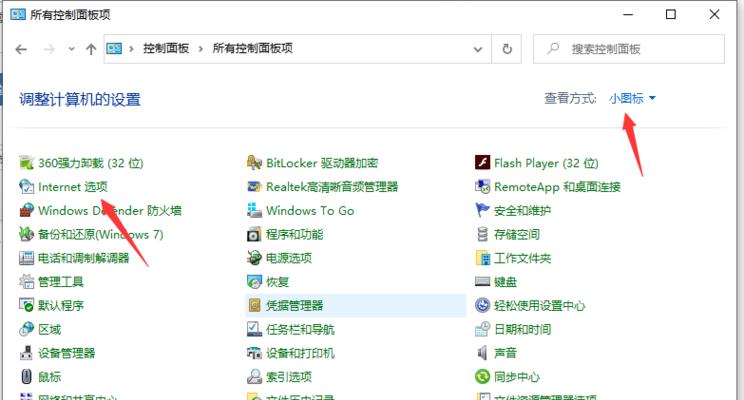Click the Realtek高清晰音频管理器 icon
The image size is (744, 400).
pos(254,186)
